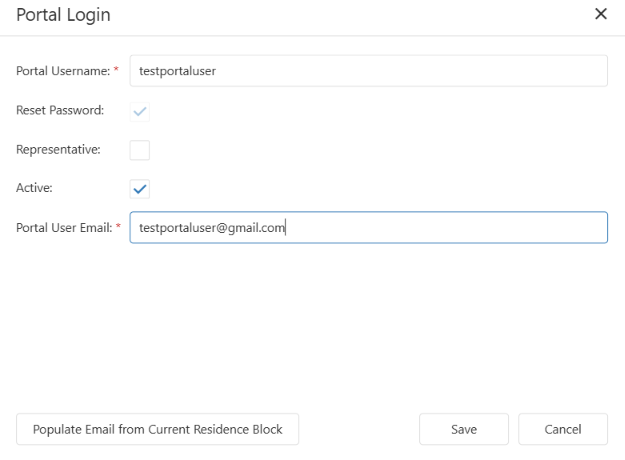Image resolution: width=625 pixels, height=460 pixels.
Task: Click the Representative label
Action: pyautogui.click(x=58, y=149)
